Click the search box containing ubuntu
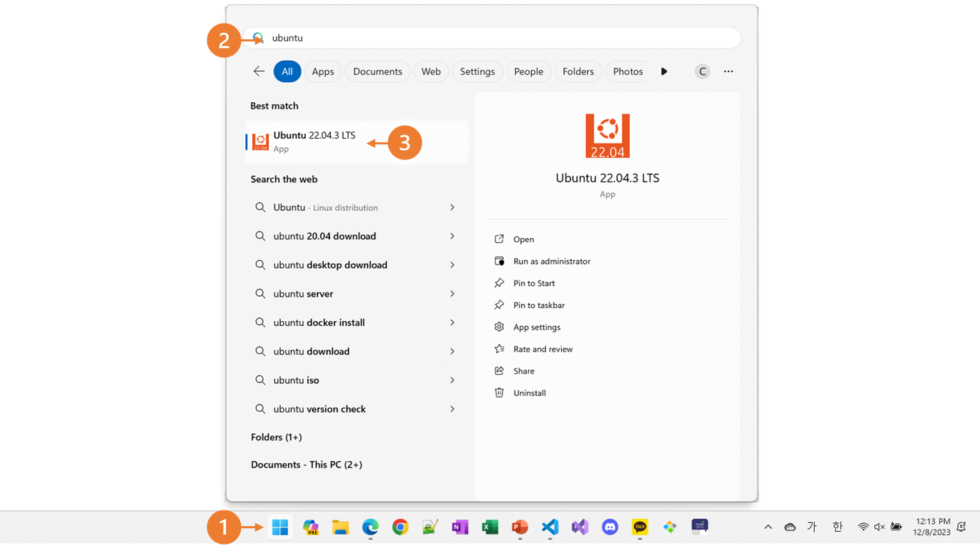The image size is (980, 549). pyautogui.click(x=491, y=38)
